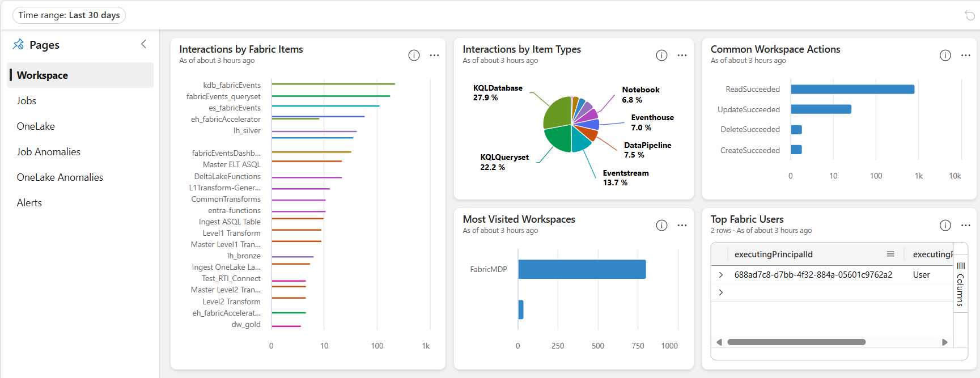980x378 pixels.
Task: Switch to the OneLake Anomalies page
Action: pyautogui.click(x=60, y=177)
